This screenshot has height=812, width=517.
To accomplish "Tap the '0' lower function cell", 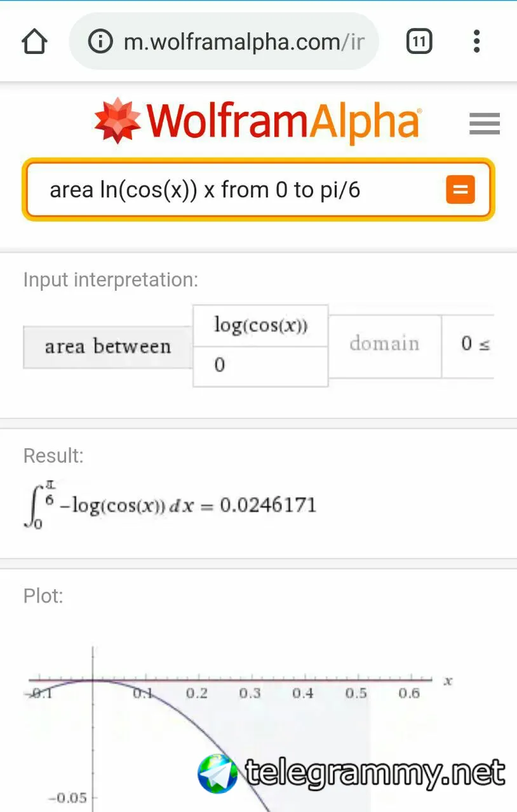I will point(260,366).
